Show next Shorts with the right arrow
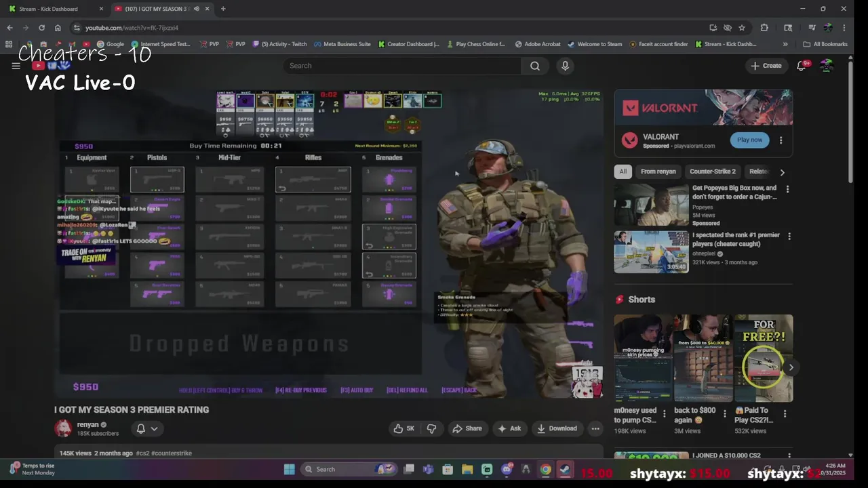868x488 pixels. tap(791, 367)
